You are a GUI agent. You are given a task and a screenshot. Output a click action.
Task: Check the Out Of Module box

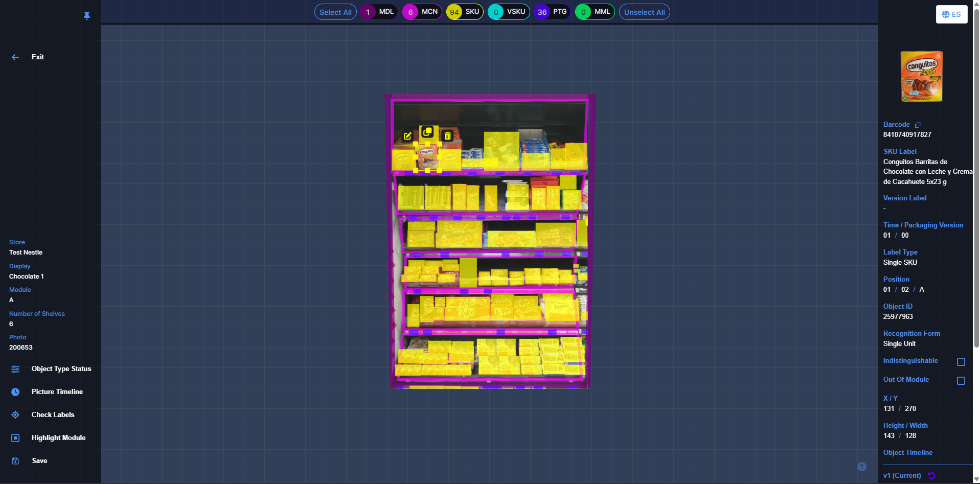pos(961,381)
